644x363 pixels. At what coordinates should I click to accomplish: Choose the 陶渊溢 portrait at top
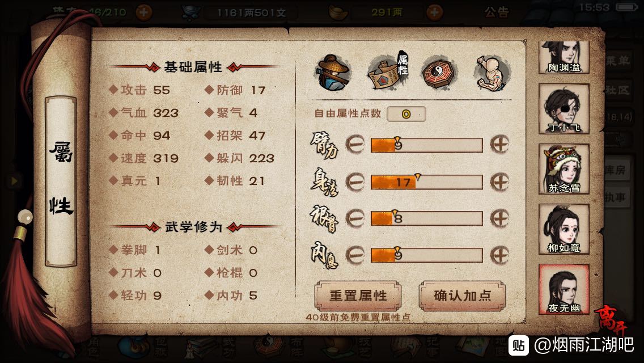pyautogui.click(x=564, y=57)
